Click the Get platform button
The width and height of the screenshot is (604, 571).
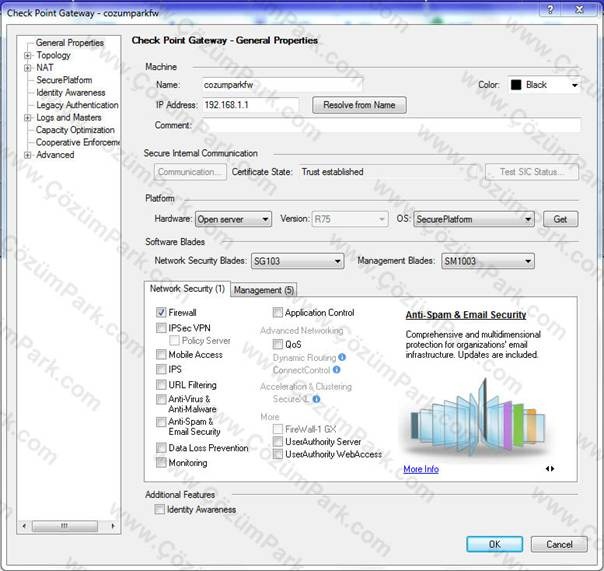(560, 219)
